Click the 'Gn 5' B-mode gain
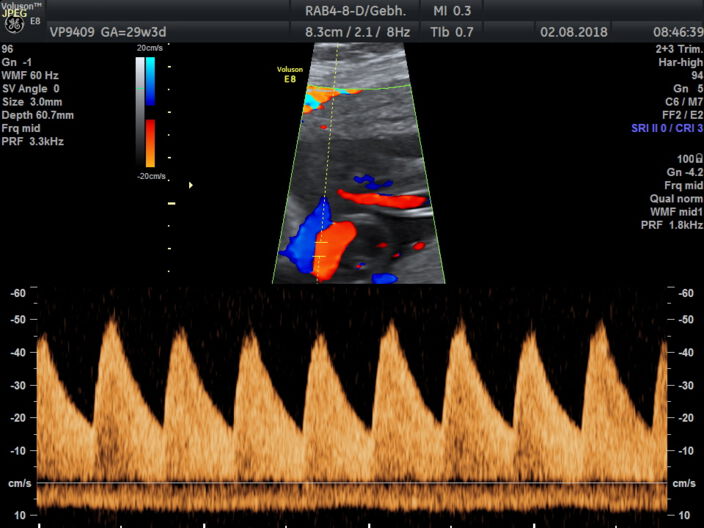Screen dimensions: 704x528 click(x=688, y=89)
